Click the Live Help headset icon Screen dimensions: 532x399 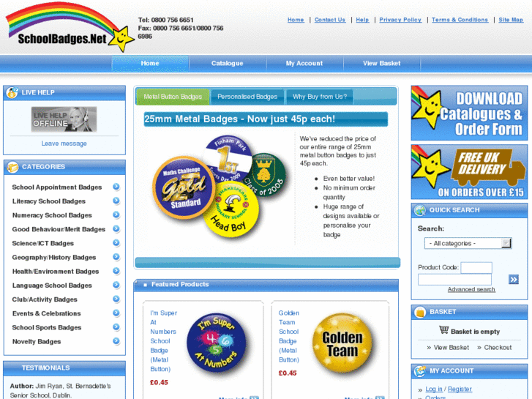12,93
